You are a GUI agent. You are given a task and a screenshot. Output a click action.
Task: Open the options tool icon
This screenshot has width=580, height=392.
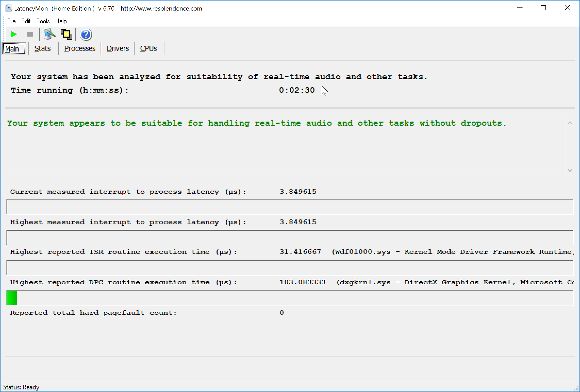point(49,34)
